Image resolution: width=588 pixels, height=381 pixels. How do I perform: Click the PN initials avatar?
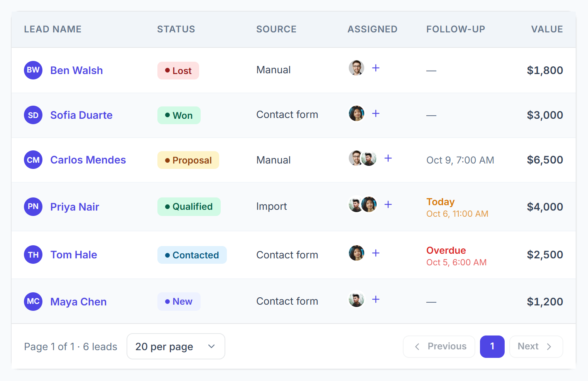33,207
